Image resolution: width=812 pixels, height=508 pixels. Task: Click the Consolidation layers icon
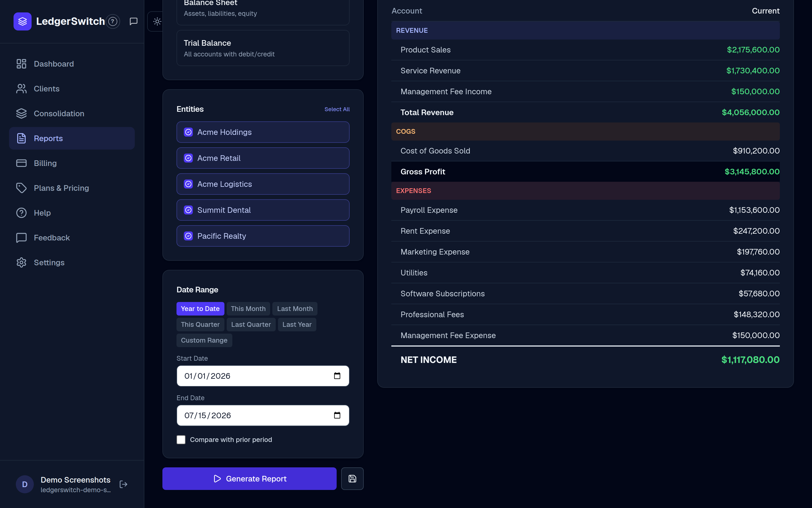(x=21, y=113)
